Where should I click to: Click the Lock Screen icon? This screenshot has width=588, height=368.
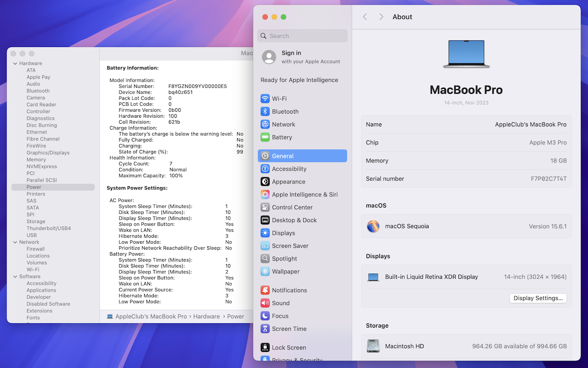[x=265, y=348]
